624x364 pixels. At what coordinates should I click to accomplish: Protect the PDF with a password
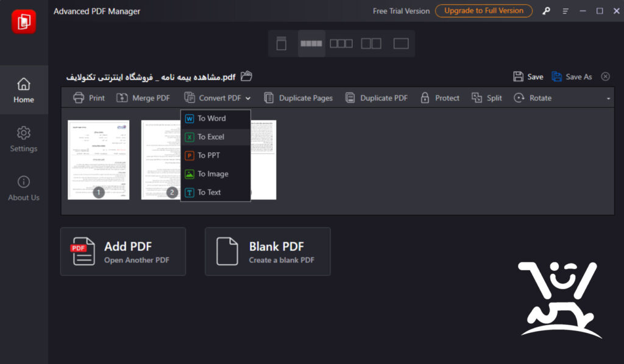click(440, 98)
